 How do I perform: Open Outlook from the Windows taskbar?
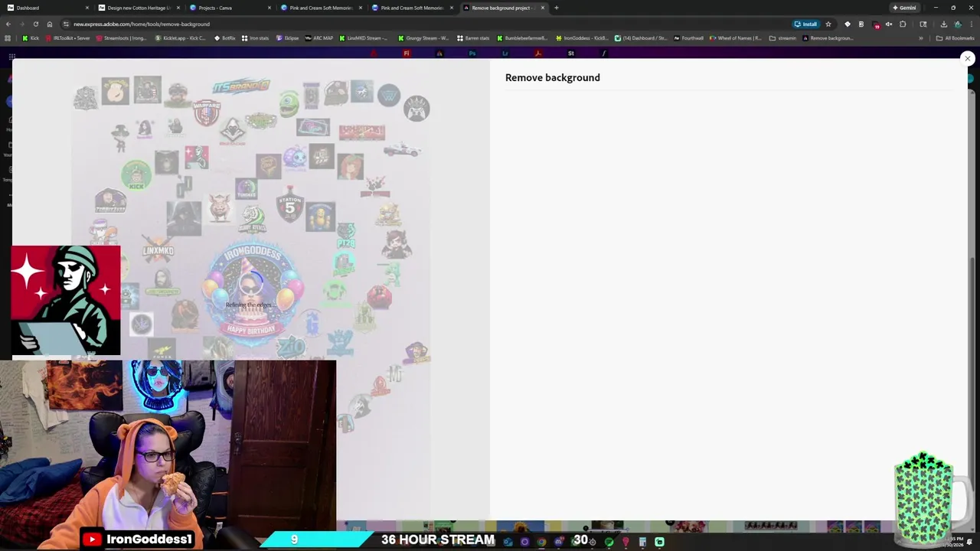tap(508, 542)
